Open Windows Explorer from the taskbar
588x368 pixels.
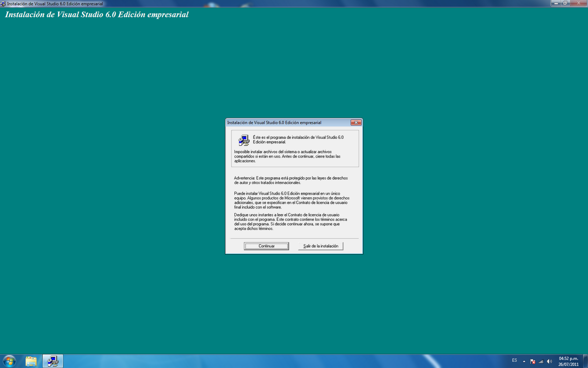coord(31,361)
